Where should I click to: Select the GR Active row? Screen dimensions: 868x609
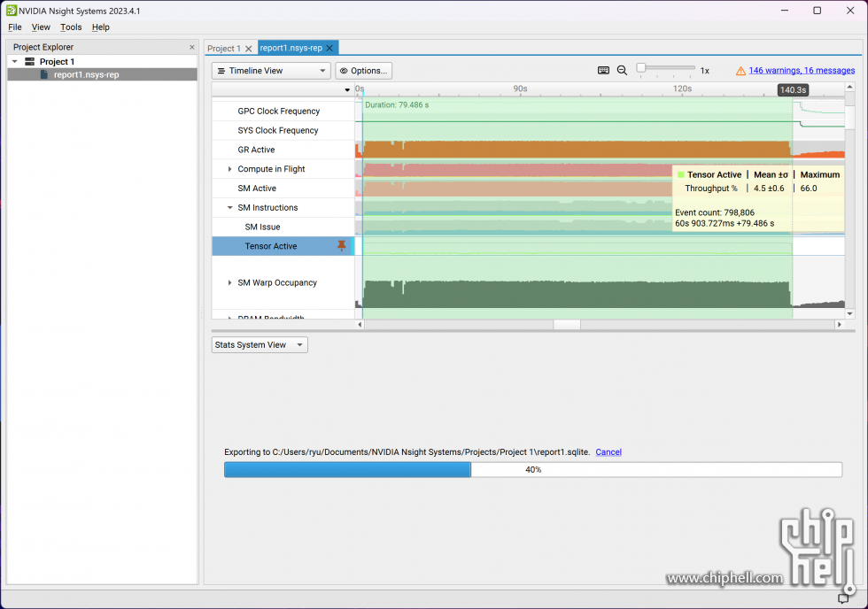pos(283,150)
